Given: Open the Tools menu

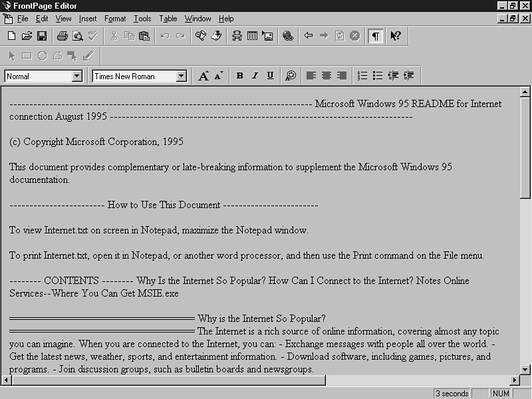Looking at the screenshot, I should click(x=142, y=19).
